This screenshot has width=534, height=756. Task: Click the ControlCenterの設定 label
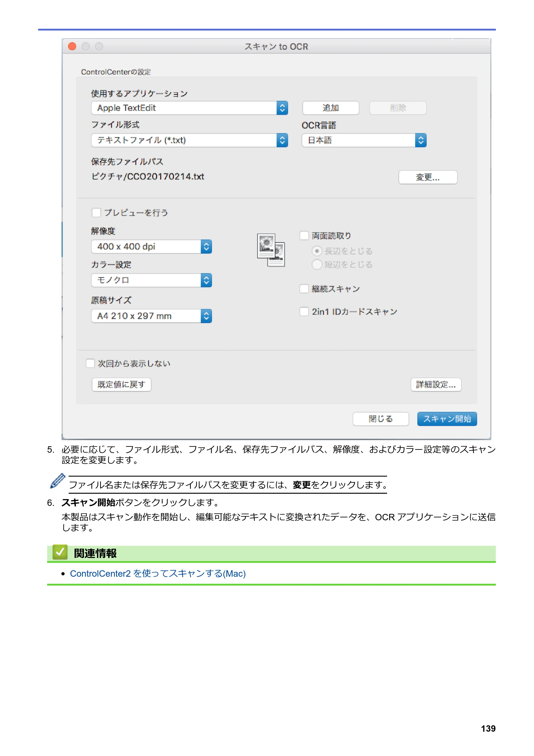(116, 72)
